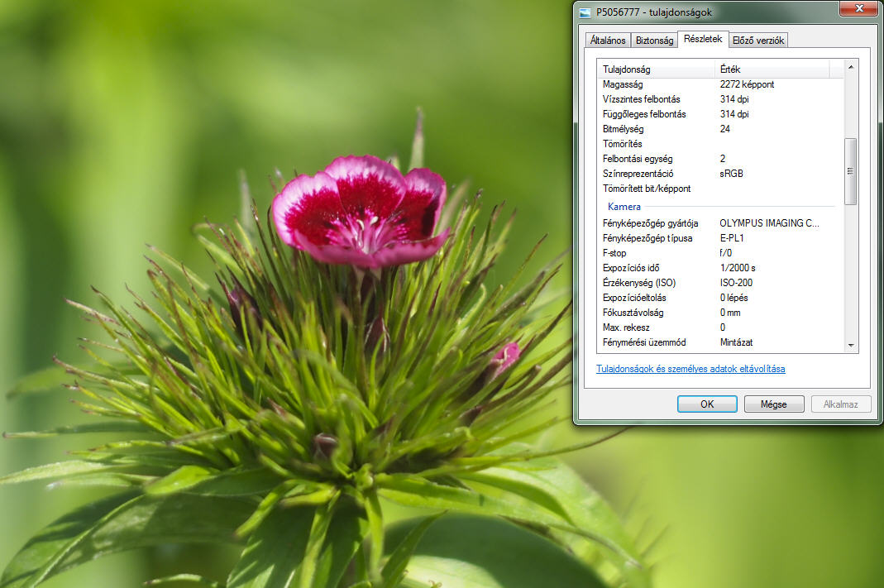The width and height of the screenshot is (884, 588).
Task: Select the Fénymérési üzemmód row
Action: coord(721,342)
